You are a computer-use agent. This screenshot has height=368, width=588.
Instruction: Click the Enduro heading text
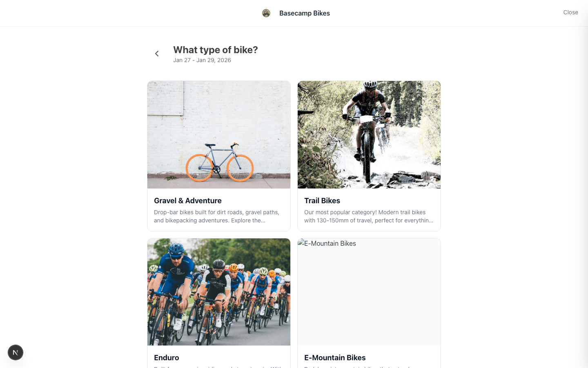tap(167, 357)
